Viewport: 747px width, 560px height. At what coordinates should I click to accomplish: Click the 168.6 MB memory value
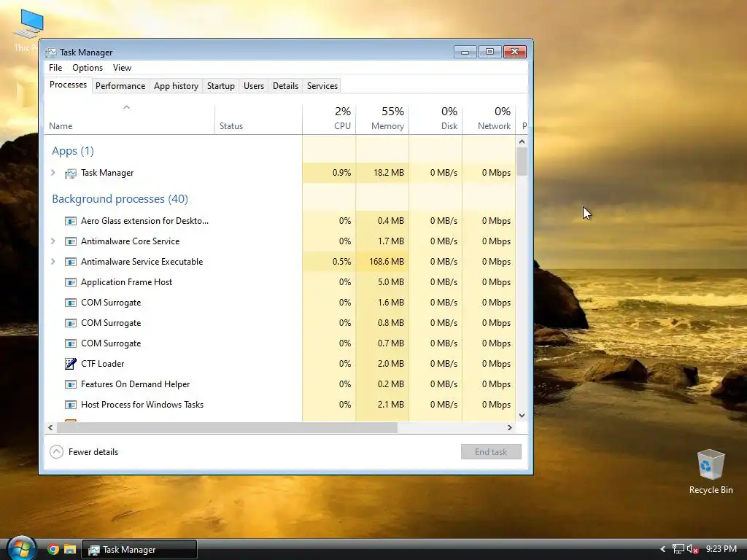pyautogui.click(x=387, y=262)
